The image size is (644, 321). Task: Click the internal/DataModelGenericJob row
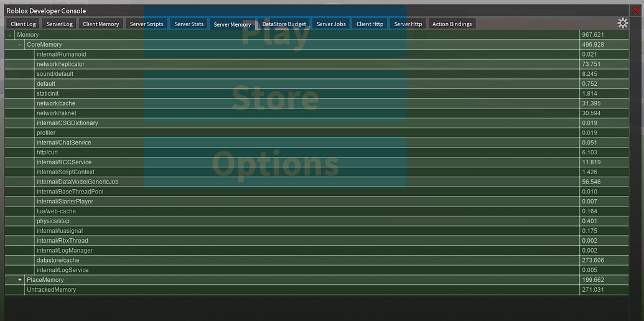[x=317, y=182]
